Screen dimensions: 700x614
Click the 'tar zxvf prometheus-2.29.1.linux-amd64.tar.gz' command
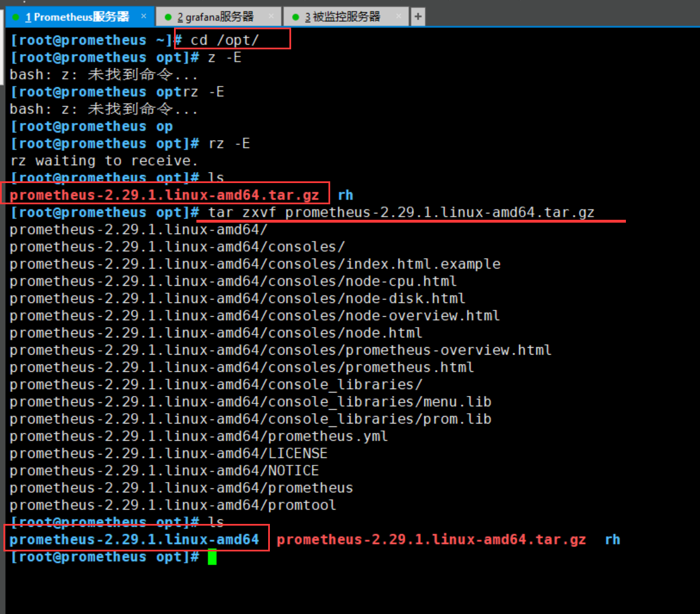click(401, 212)
